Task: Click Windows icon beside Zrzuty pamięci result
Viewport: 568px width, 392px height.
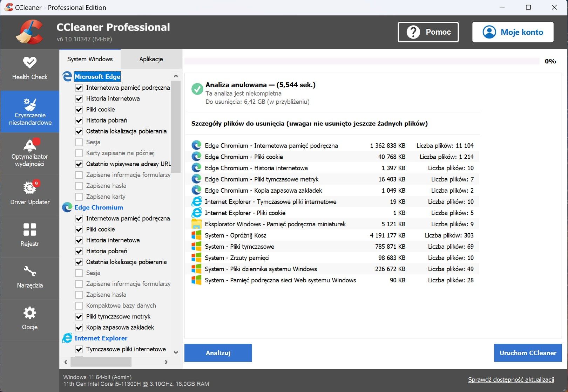Action: click(x=196, y=257)
